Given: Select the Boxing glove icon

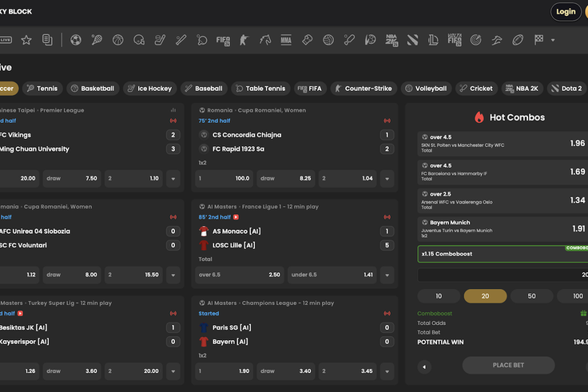Looking at the screenshot, I should pos(307,40).
